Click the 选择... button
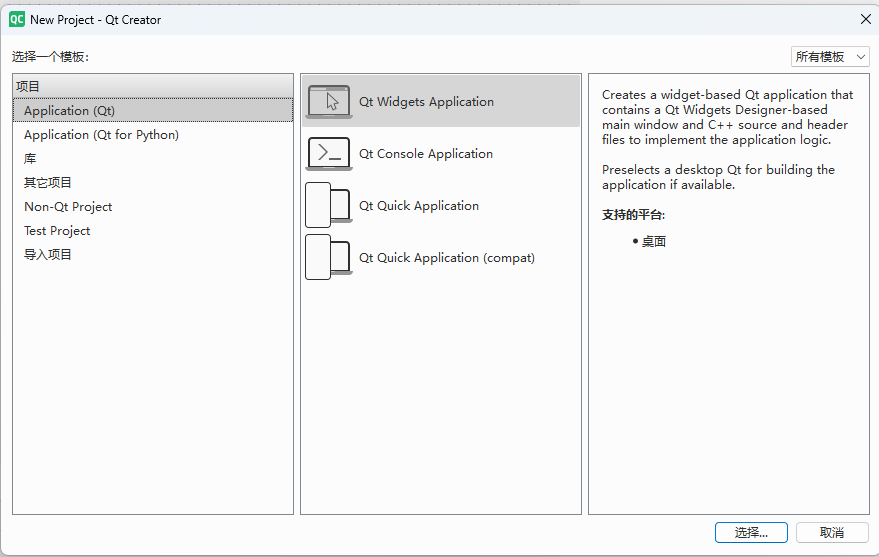 751,532
